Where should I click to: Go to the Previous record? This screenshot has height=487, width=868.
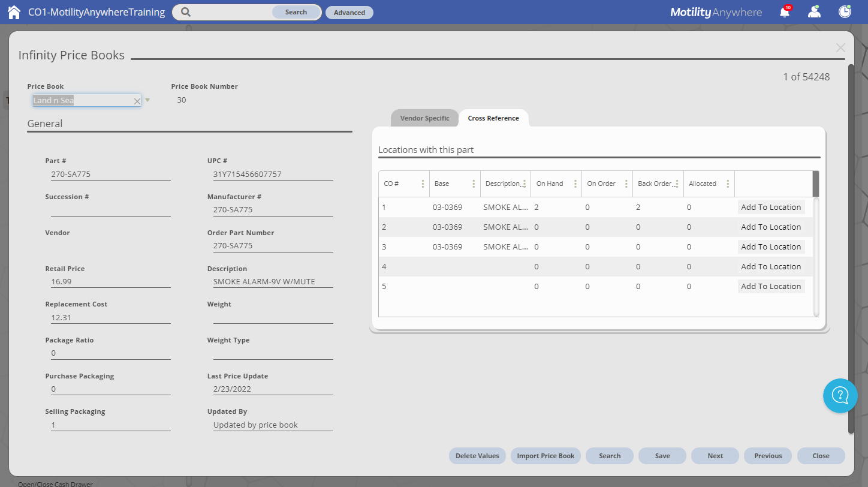tap(768, 456)
